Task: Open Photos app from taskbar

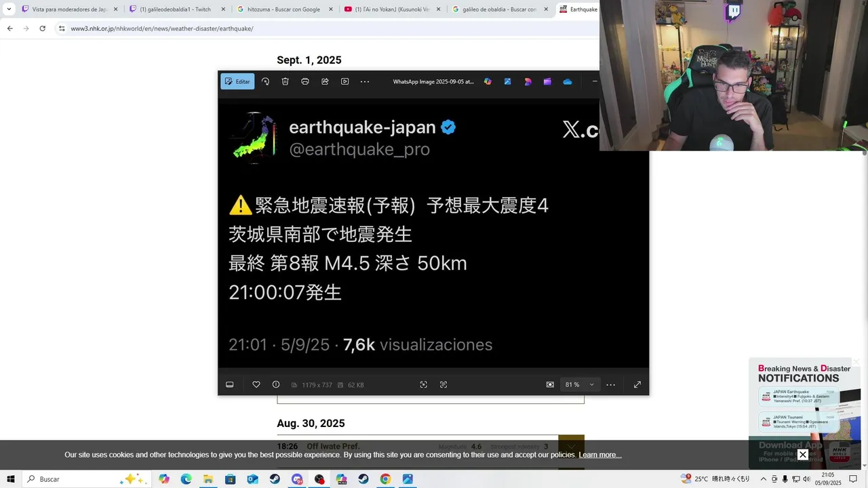Action: (408, 479)
